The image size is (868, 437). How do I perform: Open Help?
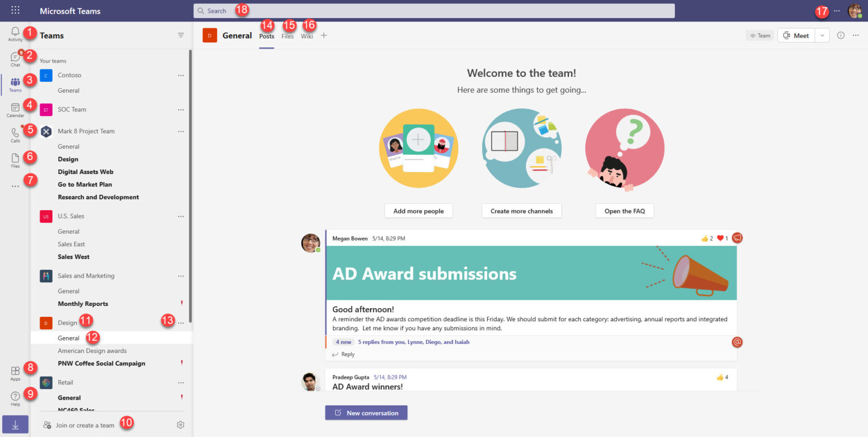pyautogui.click(x=15, y=396)
